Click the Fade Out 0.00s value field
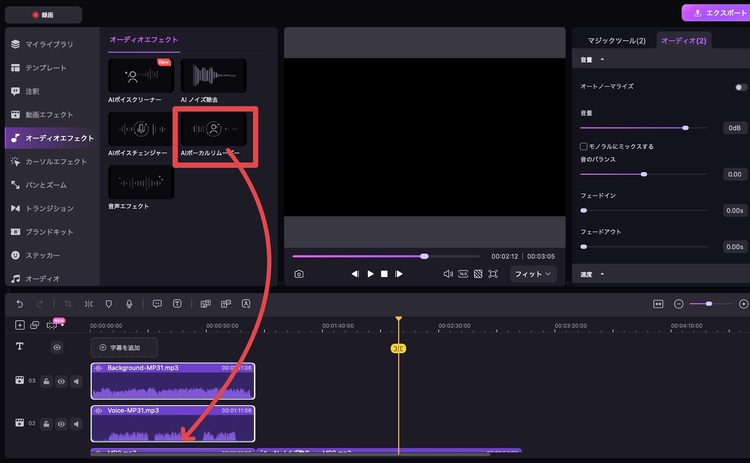Image resolution: width=750 pixels, height=463 pixels. point(734,247)
